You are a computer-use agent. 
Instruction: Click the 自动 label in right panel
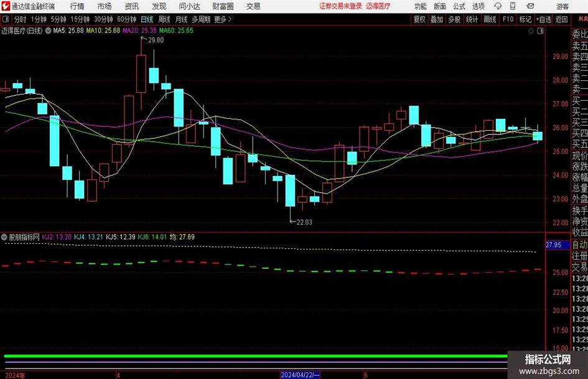(580, 245)
